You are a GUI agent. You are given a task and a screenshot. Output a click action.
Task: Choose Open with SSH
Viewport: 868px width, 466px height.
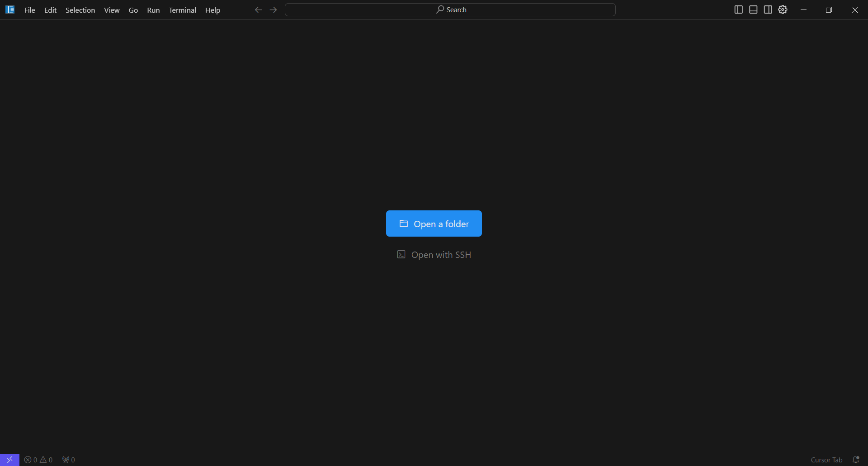[x=434, y=255]
